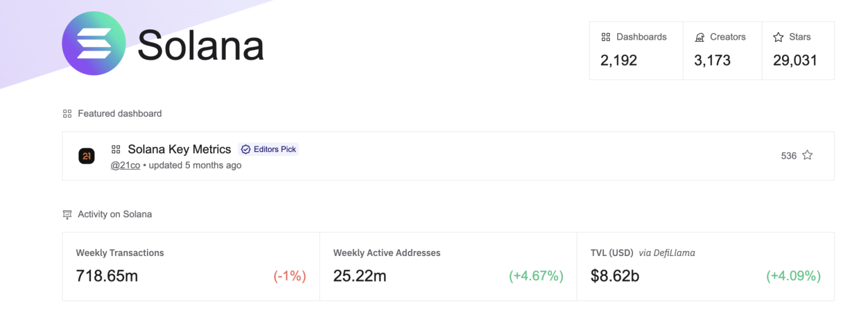The image size is (868, 317).
Task: Open the Weekly Active Addresses card
Action: pyautogui.click(x=448, y=266)
